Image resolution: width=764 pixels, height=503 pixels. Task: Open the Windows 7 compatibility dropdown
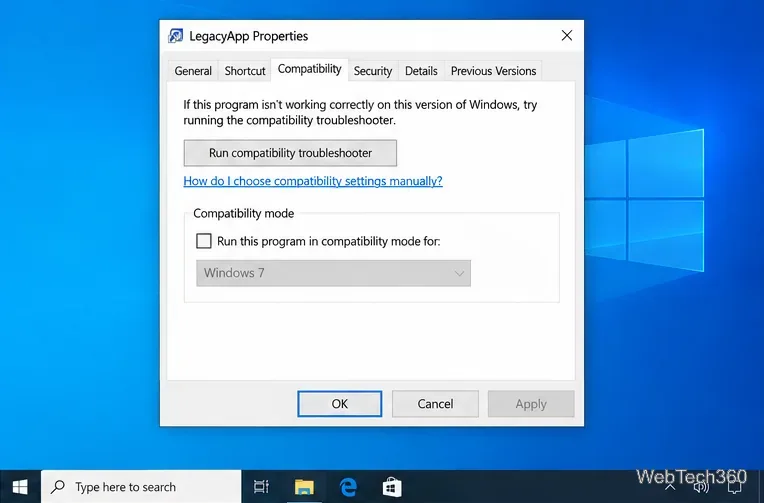click(x=333, y=273)
